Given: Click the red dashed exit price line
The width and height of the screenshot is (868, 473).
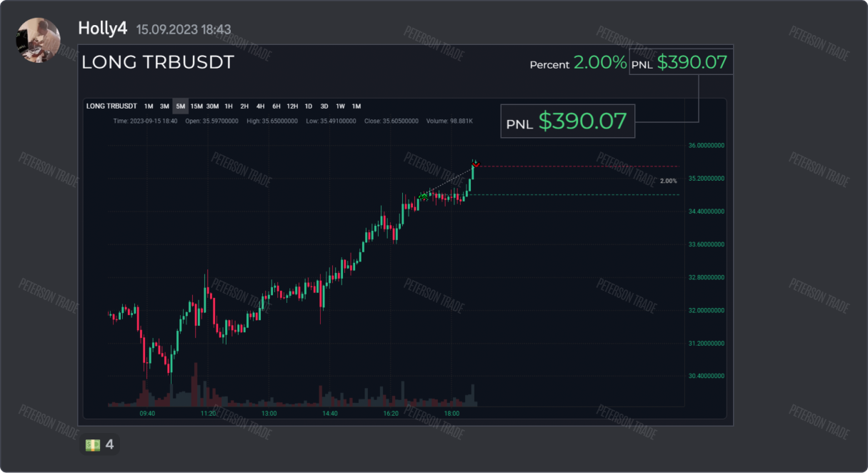Looking at the screenshot, I should 572,166.
